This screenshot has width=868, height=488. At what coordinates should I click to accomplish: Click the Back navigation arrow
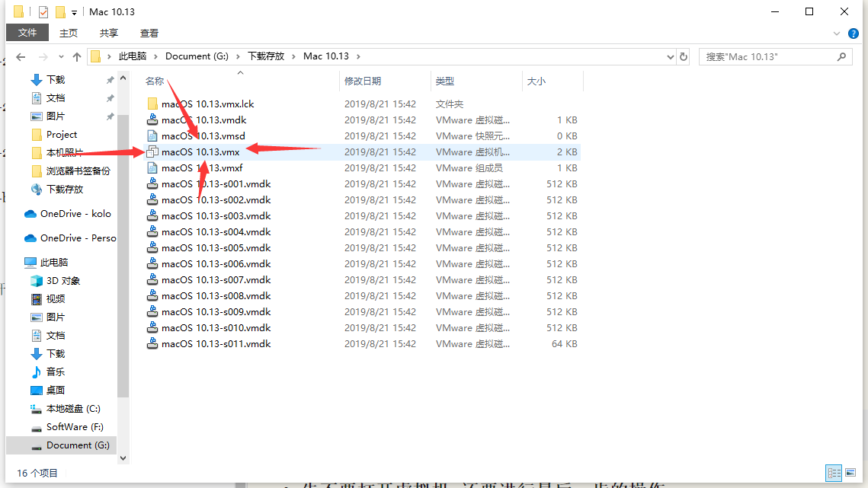[x=21, y=56]
